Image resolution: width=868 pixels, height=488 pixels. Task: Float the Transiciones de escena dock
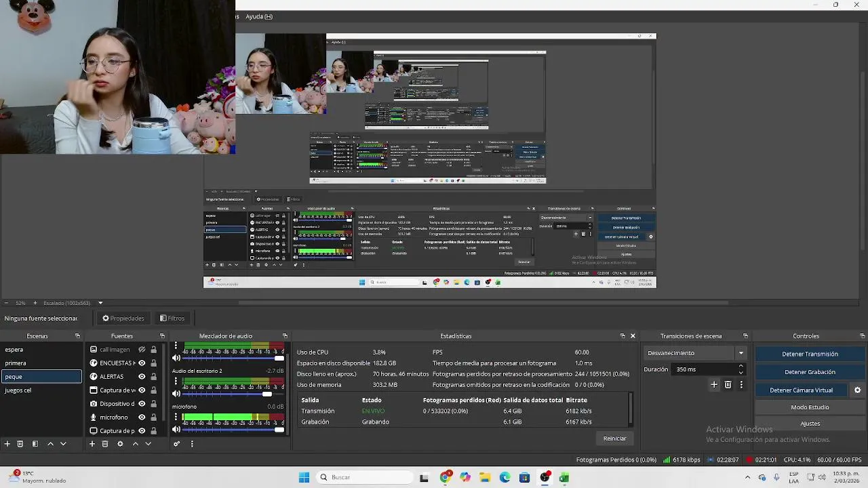[745, 336]
